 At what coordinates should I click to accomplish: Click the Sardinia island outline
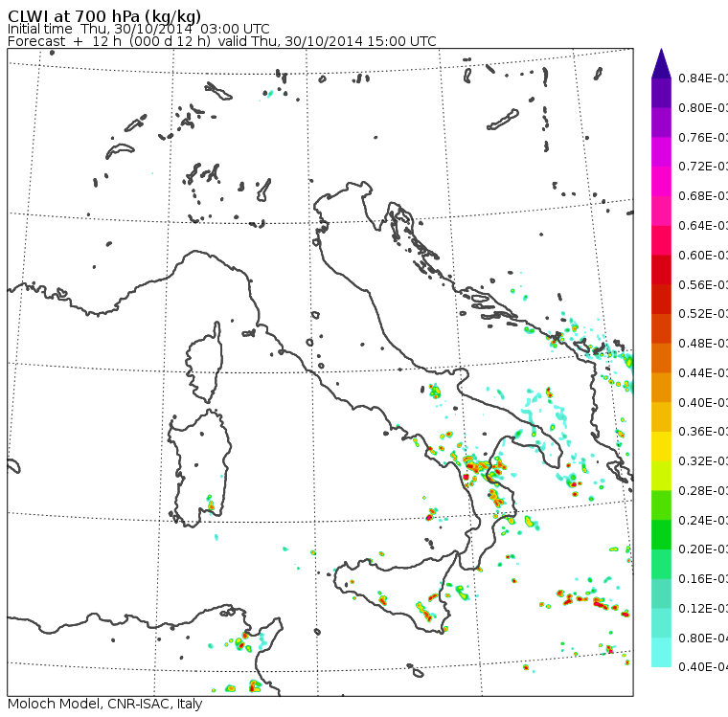(x=198, y=469)
